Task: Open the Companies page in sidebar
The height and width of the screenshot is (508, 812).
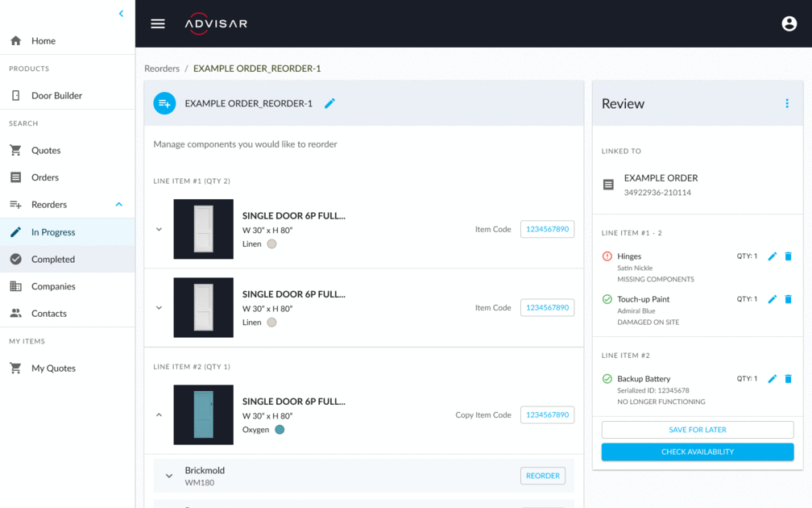Action: pyautogui.click(x=53, y=286)
